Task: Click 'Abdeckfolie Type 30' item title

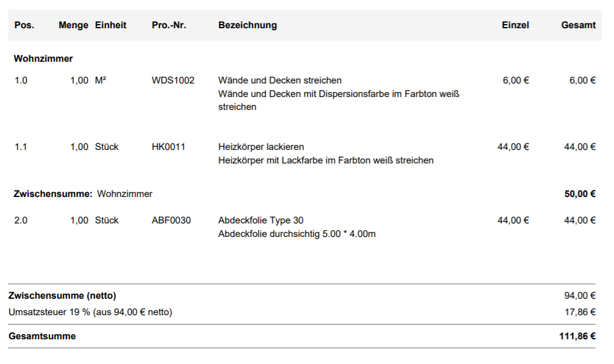Action: click(x=261, y=221)
